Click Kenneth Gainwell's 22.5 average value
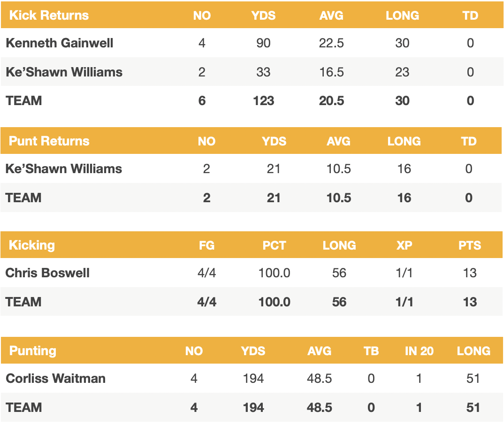 click(x=331, y=43)
